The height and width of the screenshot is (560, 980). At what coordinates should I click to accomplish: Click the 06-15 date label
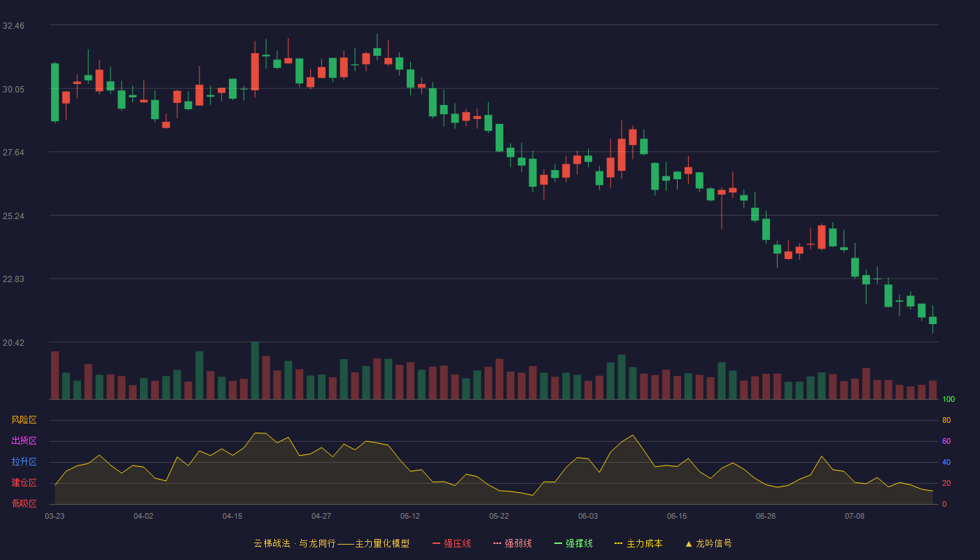point(677,516)
